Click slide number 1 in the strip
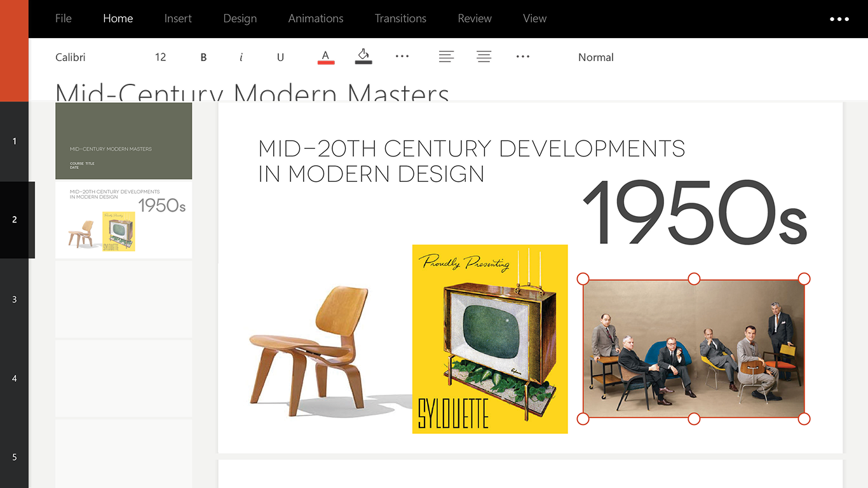This screenshot has height=488, width=868. [x=15, y=141]
